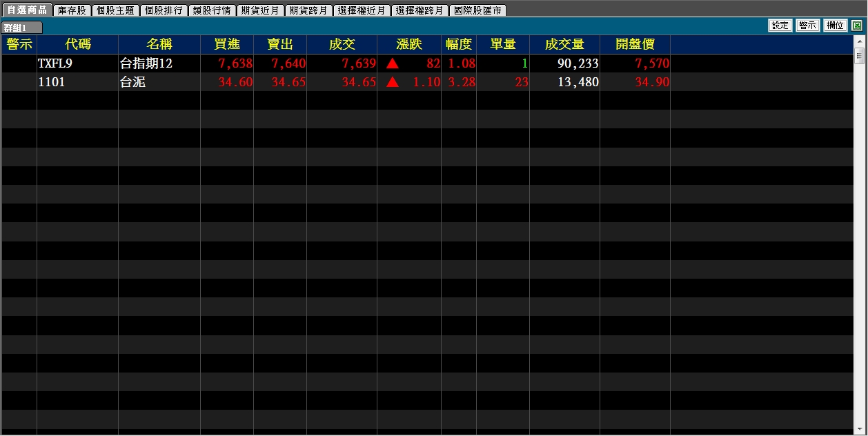Sort by the 漲跌 column header

coord(409,44)
